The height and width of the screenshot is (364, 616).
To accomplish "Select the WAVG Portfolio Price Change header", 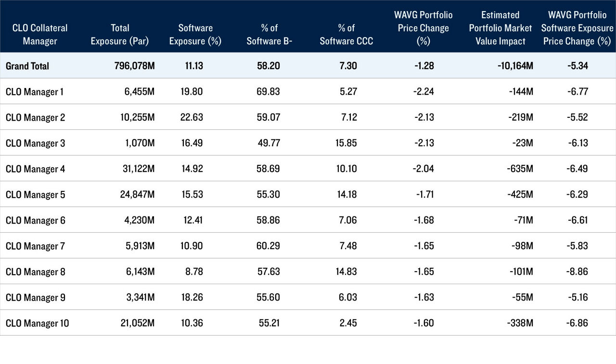I will click(423, 28).
